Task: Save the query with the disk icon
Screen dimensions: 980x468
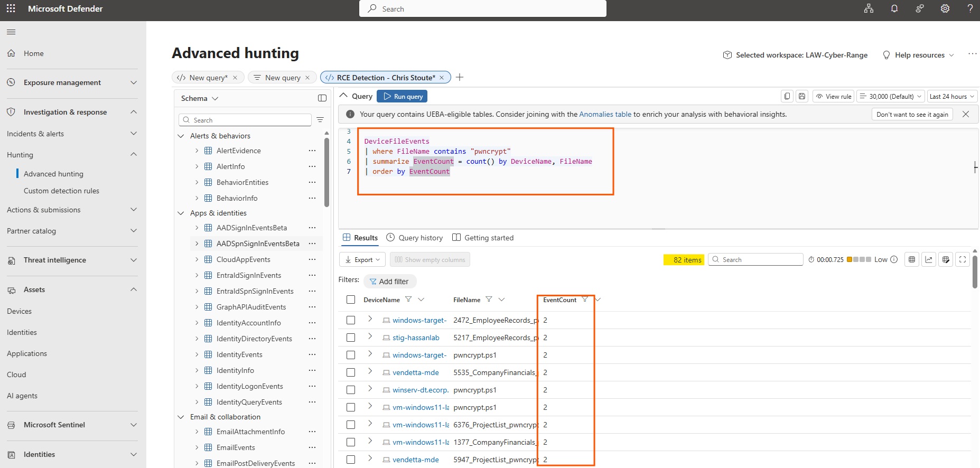Action: [802, 96]
